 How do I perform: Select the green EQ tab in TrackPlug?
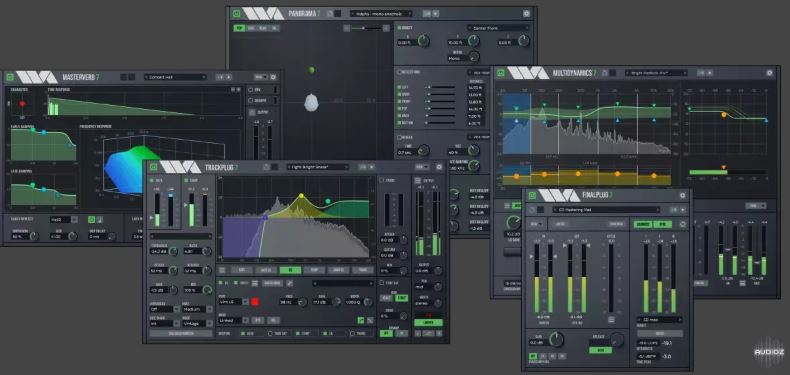click(290, 270)
